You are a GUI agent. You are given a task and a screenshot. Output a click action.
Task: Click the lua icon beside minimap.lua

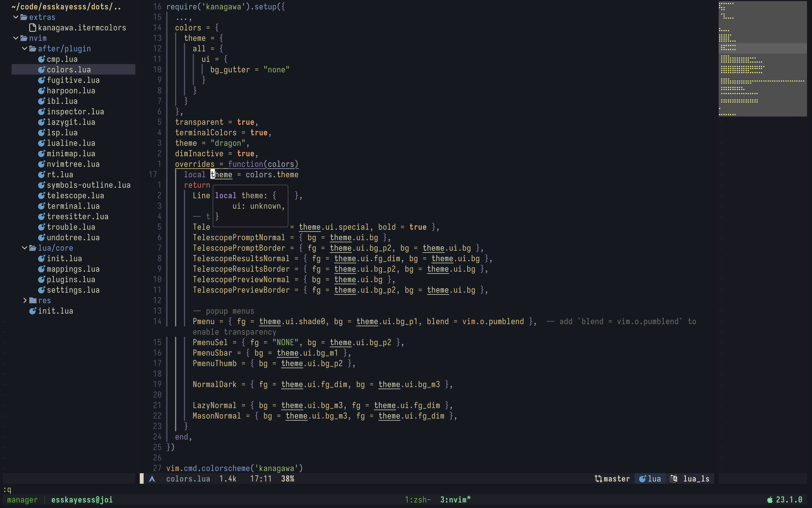[x=41, y=154]
